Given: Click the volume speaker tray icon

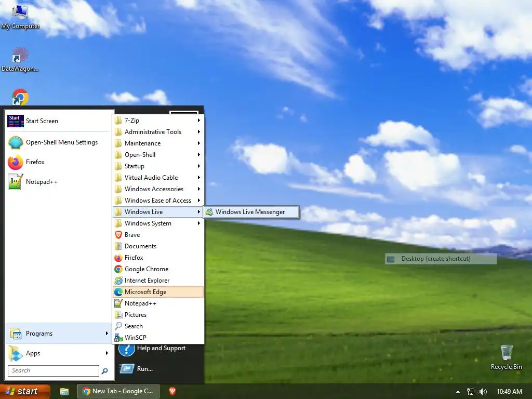Looking at the screenshot, I should [x=483, y=392].
